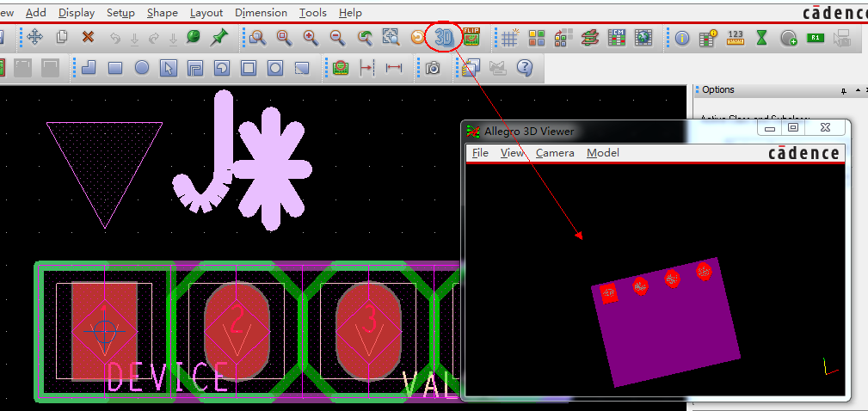Select the circle shape tool
Viewport: 868px width, 411px height.
click(142, 68)
